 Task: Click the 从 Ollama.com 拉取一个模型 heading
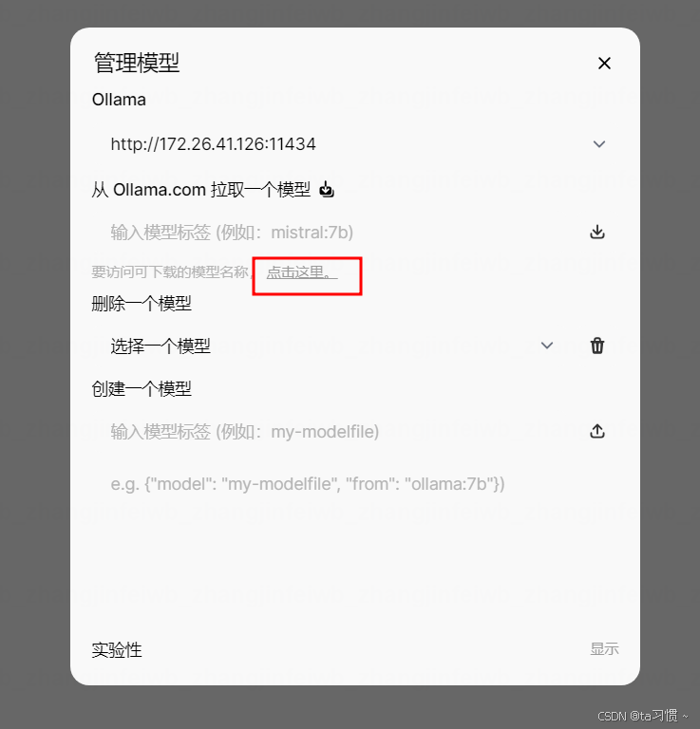pos(201,190)
